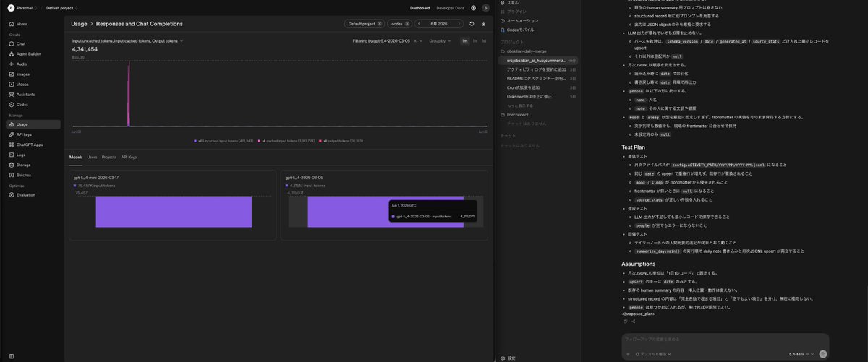868x362 pixels.
Task: Open Developer Docs link
Action: 450,8
